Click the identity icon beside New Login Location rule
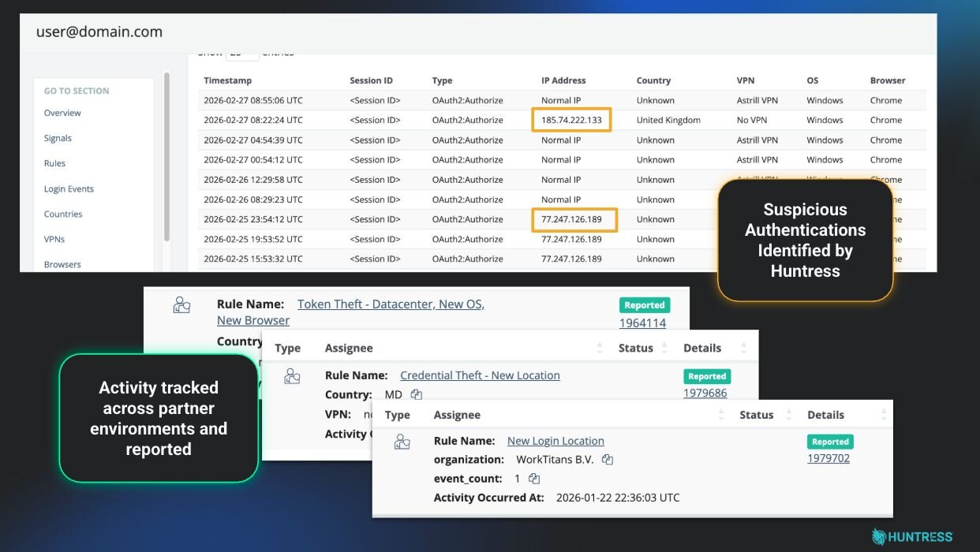 [402, 442]
